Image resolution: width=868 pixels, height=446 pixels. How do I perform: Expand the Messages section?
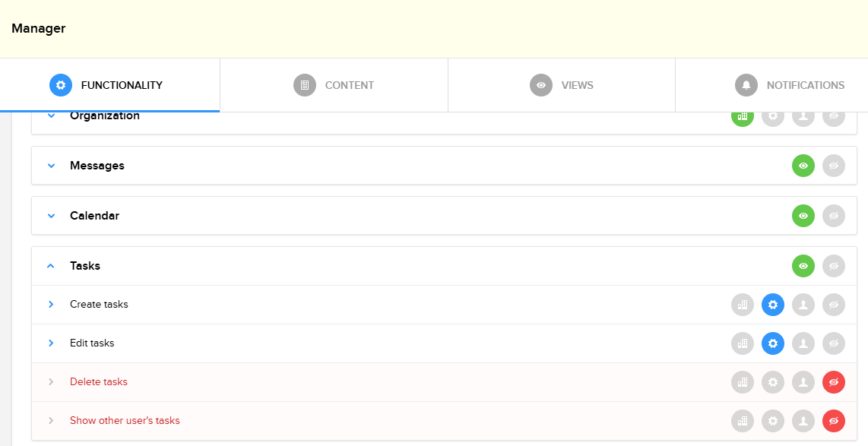[x=51, y=166]
